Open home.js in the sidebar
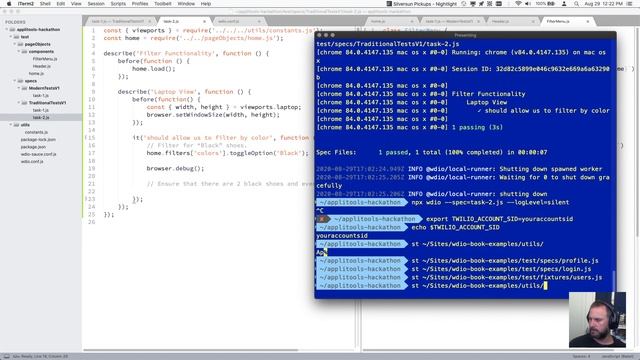Viewport: 640px width, 360px height. point(36,73)
